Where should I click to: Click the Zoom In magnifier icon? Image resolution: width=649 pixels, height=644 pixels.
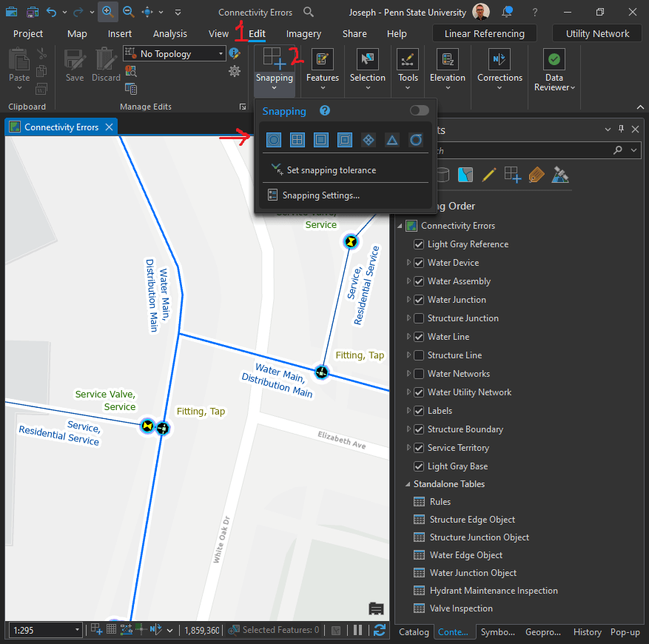[108, 12]
